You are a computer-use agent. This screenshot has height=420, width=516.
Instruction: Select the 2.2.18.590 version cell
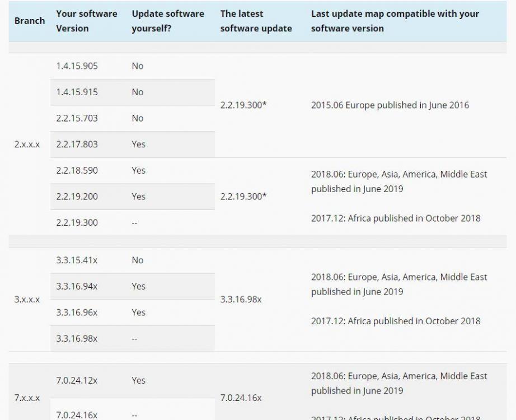pyautogui.click(x=77, y=170)
